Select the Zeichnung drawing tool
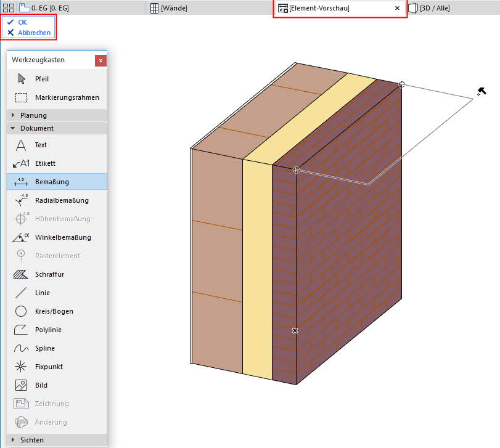The image size is (500, 448). click(x=57, y=404)
